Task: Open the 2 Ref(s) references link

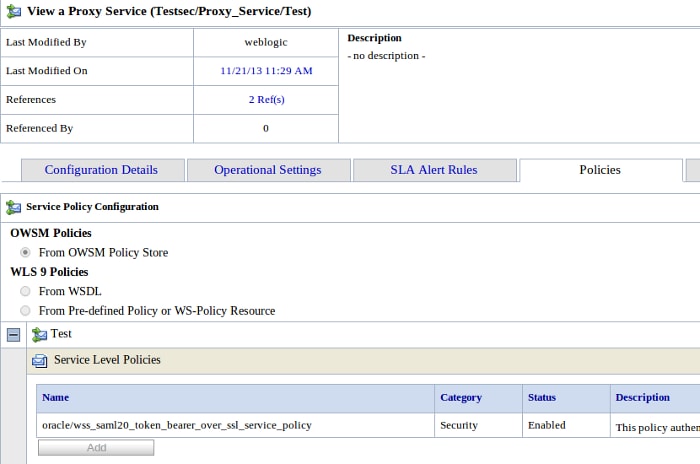Action: pos(266,100)
